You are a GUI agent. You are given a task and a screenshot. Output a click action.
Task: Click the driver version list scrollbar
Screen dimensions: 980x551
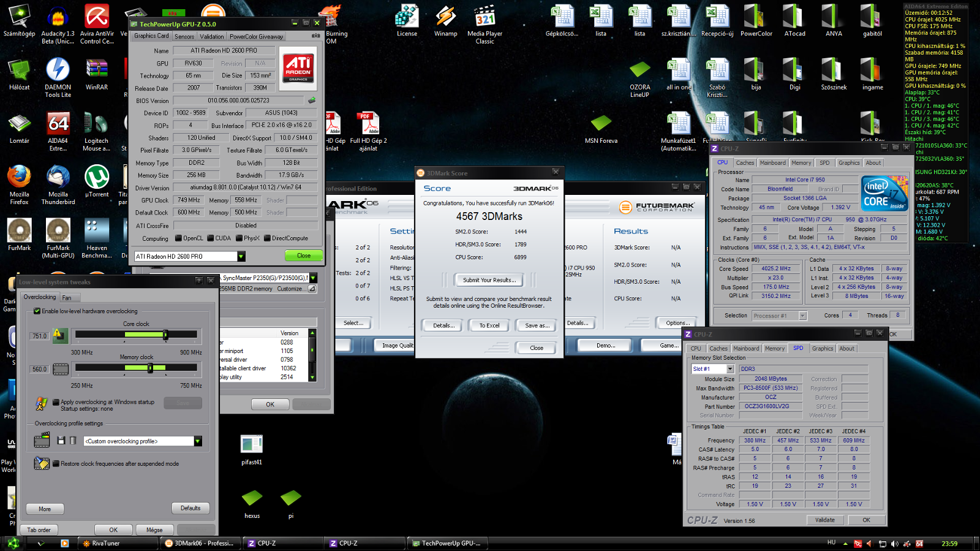(x=312, y=355)
